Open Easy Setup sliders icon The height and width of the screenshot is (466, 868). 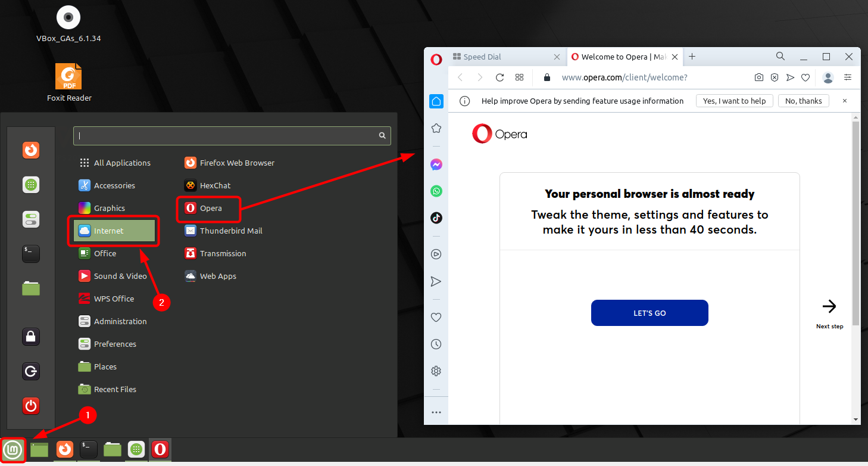pos(848,77)
